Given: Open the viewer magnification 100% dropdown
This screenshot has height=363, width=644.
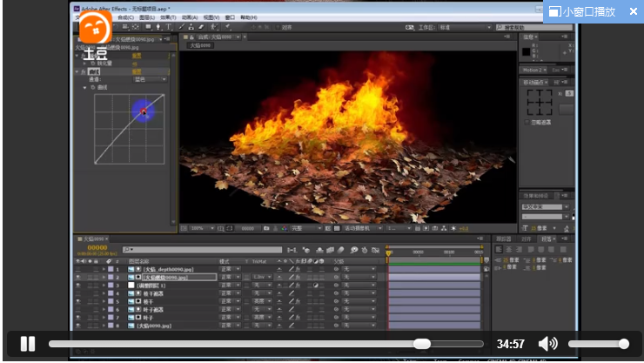Looking at the screenshot, I should pos(202,228).
